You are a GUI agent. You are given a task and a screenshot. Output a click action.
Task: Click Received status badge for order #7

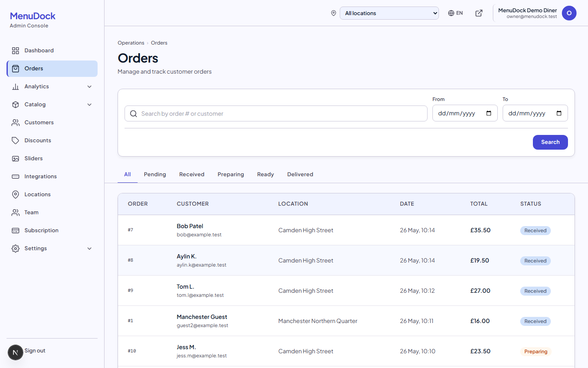coord(535,231)
